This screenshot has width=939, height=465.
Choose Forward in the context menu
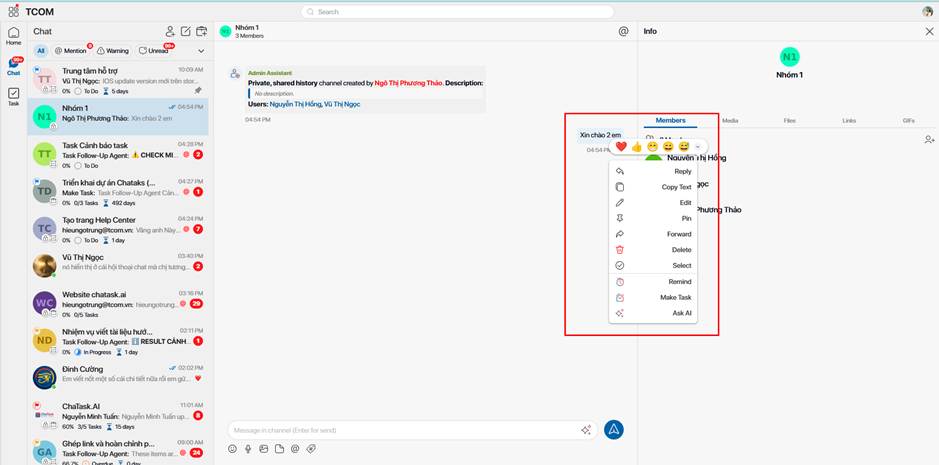click(653, 234)
